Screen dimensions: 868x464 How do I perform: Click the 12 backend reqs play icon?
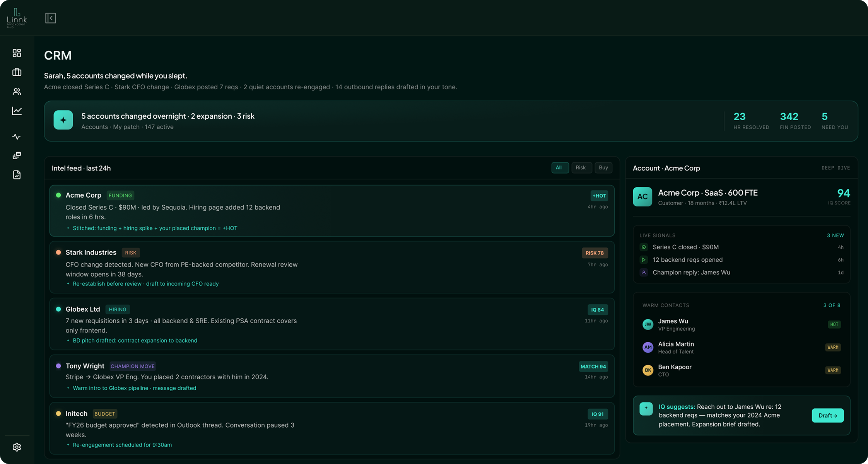pos(644,260)
